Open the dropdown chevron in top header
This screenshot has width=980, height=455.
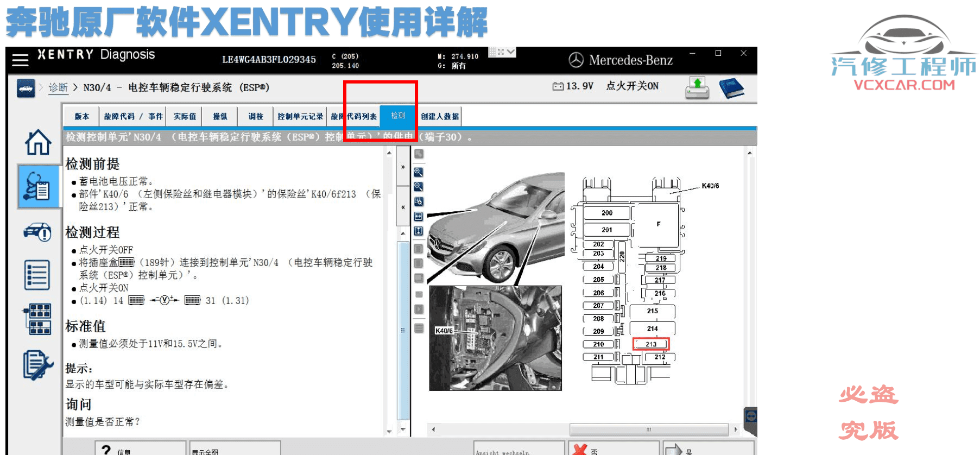pyautogui.click(x=511, y=52)
